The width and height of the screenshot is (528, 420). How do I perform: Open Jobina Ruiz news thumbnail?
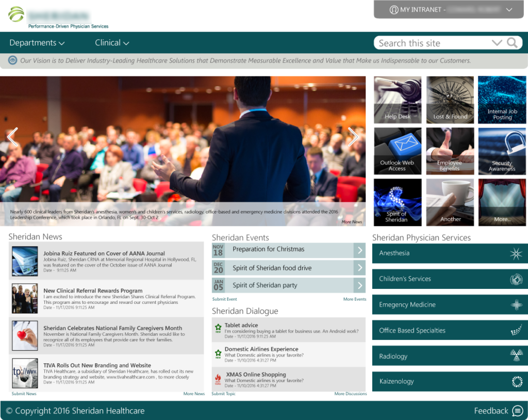coord(25,261)
